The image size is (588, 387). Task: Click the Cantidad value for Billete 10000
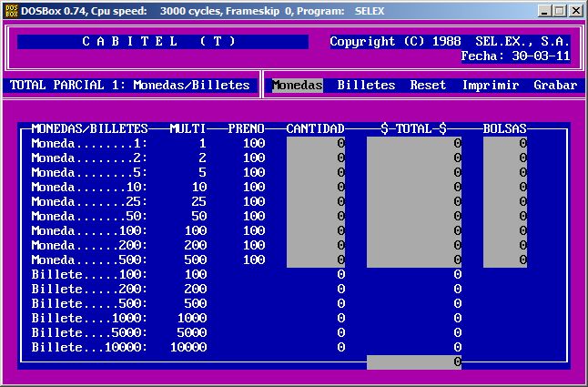340,347
